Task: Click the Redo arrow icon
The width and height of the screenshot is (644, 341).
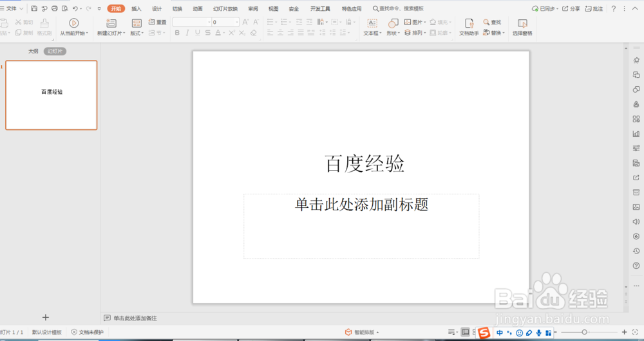Action: [88, 8]
